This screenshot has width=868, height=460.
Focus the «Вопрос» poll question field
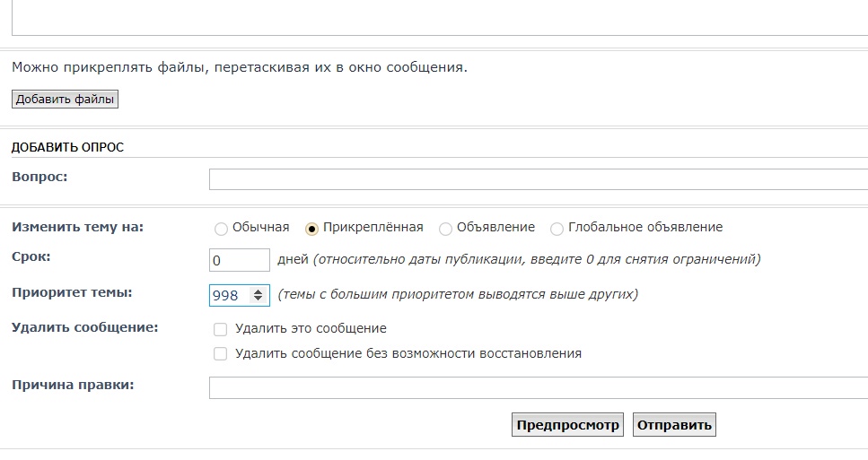click(538, 179)
